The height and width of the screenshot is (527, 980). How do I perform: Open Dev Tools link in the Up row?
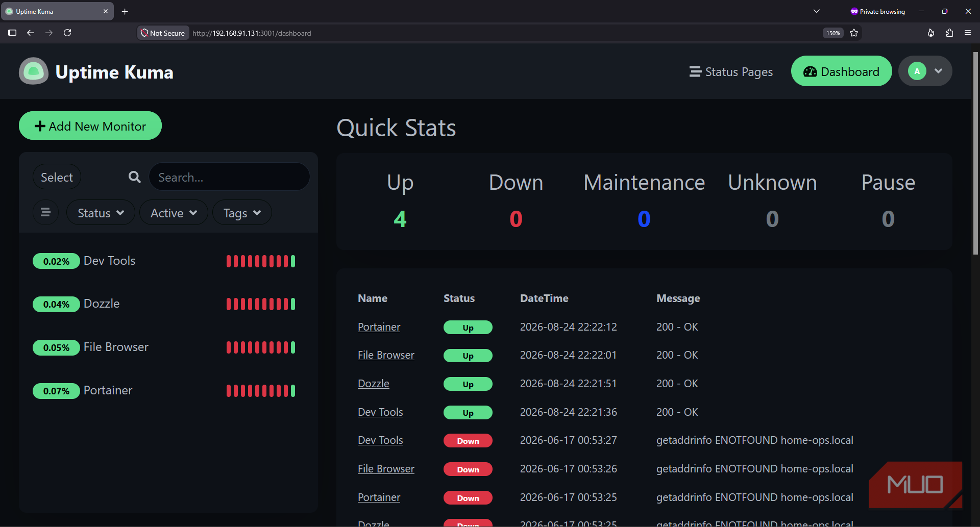(380, 412)
